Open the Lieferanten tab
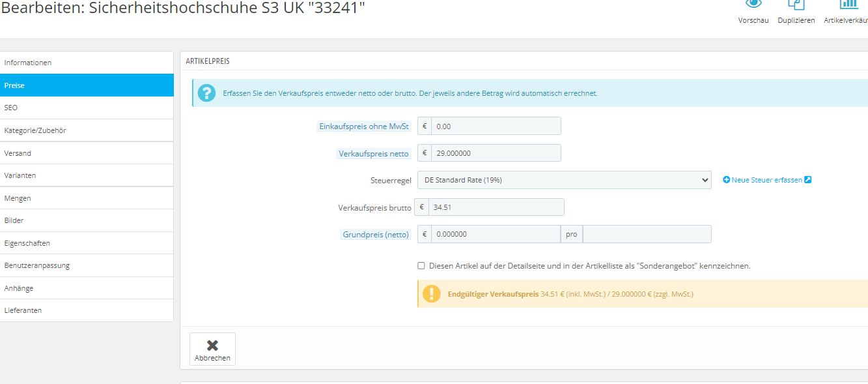Screen dimensions: 868x384 pyautogui.click(x=87, y=310)
